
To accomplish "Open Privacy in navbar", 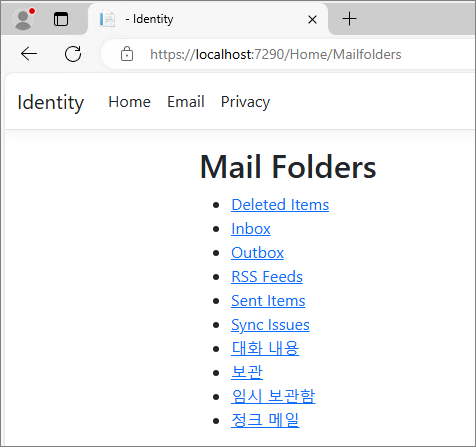I will point(245,102).
